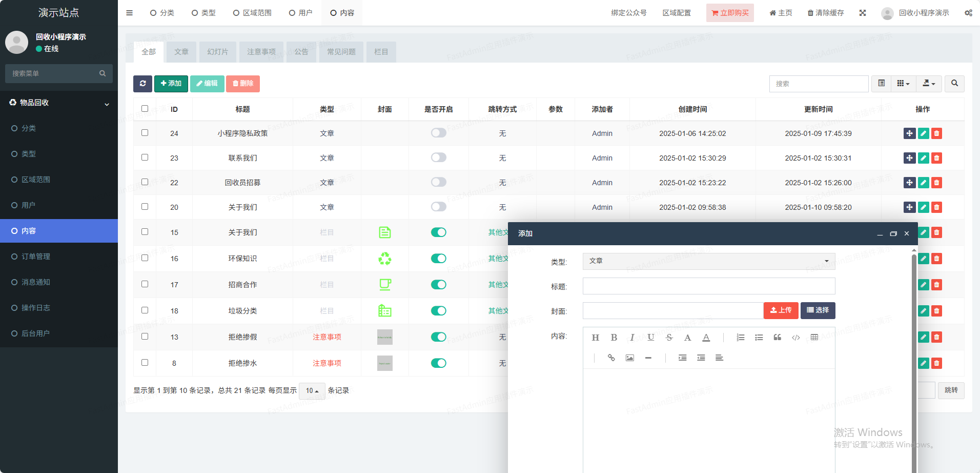Click the 标题 input field in dialog
This screenshot has width=980, height=473.
point(708,286)
